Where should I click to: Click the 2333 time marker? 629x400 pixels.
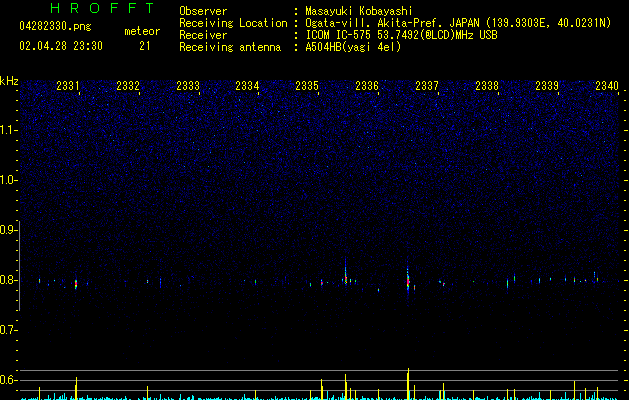(x=188, y=86)
